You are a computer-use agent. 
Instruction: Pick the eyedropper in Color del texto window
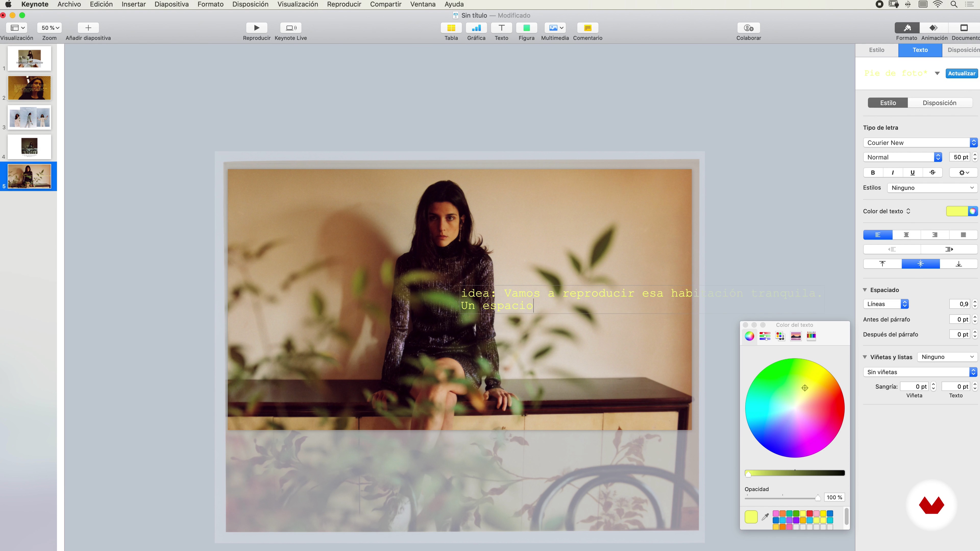pyautogui.click(x=765, y=517)
